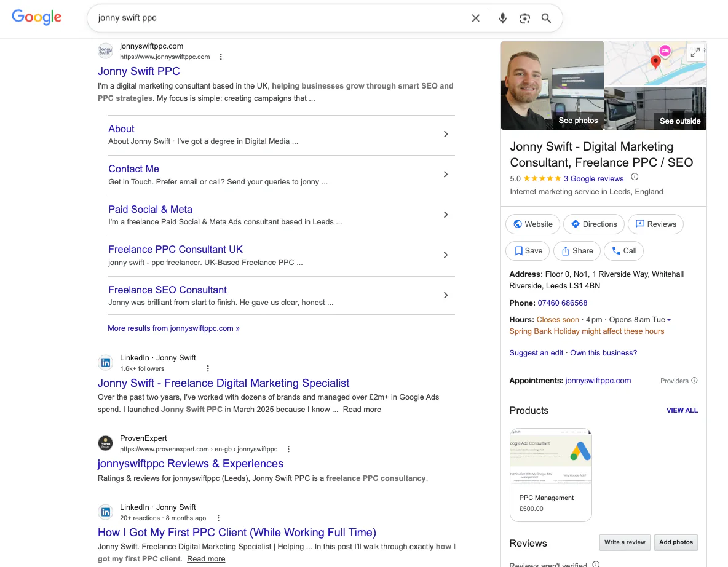Expand Freelance PPC Consultant UK chevron

[x=445, y=255]
